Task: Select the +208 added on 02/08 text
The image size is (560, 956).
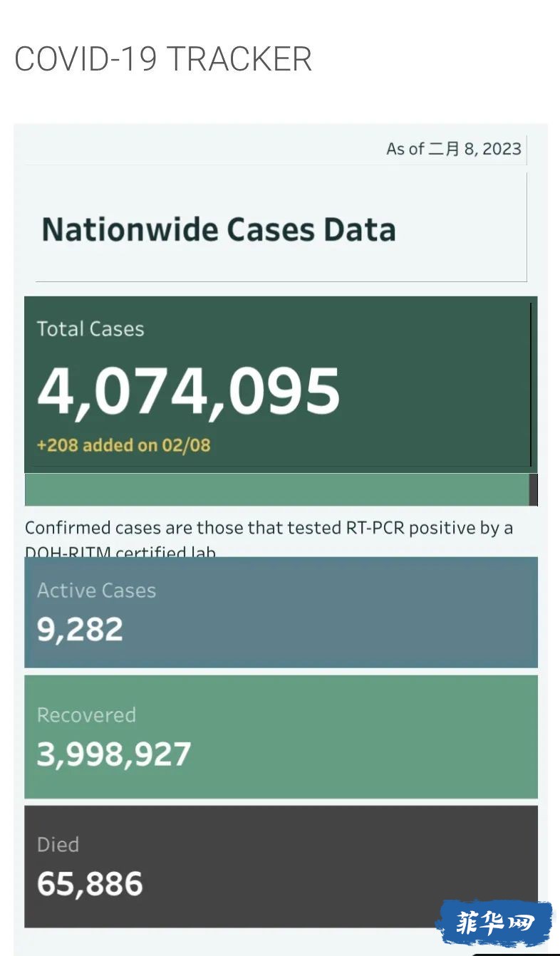Action: pos(124,446)
